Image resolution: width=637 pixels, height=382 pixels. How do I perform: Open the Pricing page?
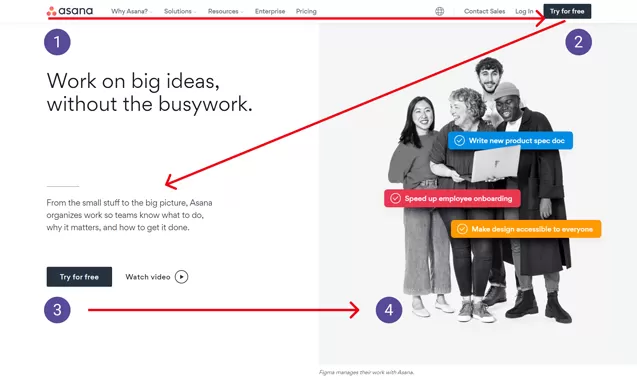point(306,11)
